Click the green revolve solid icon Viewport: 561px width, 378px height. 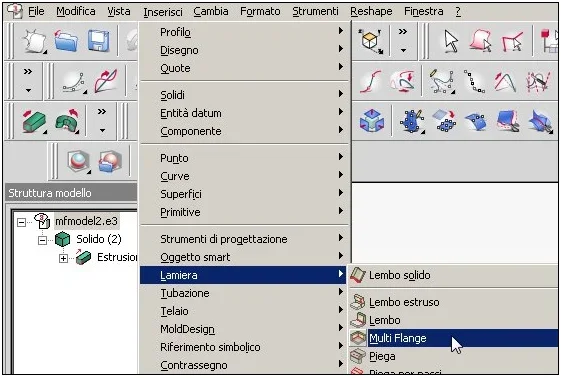pyautogui.click(x=67, y=121)
